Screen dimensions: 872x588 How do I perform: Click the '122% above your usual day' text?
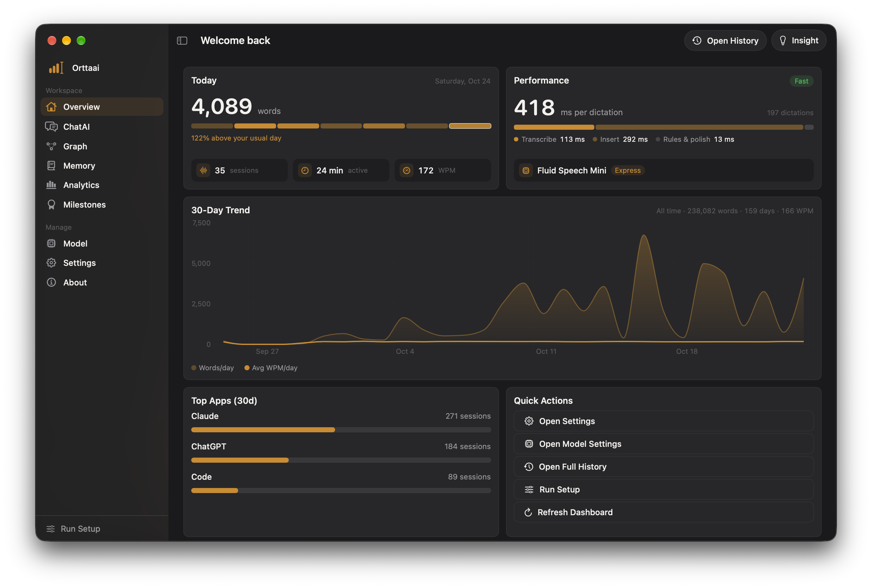[x=237, y=138]
